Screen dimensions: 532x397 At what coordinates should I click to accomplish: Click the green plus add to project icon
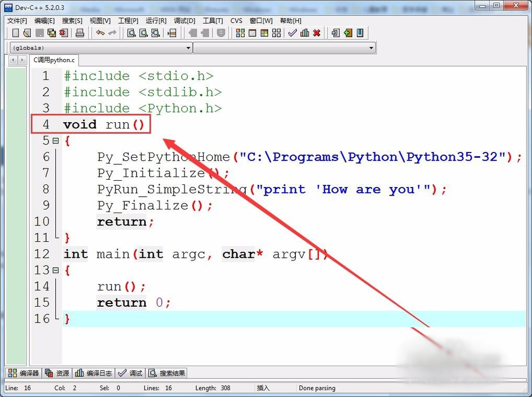348,33
